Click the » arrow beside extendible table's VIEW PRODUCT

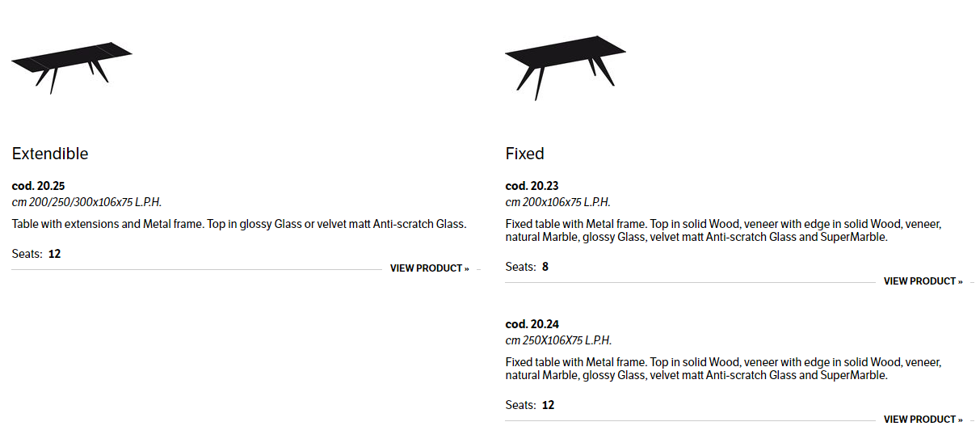(466, 268)
